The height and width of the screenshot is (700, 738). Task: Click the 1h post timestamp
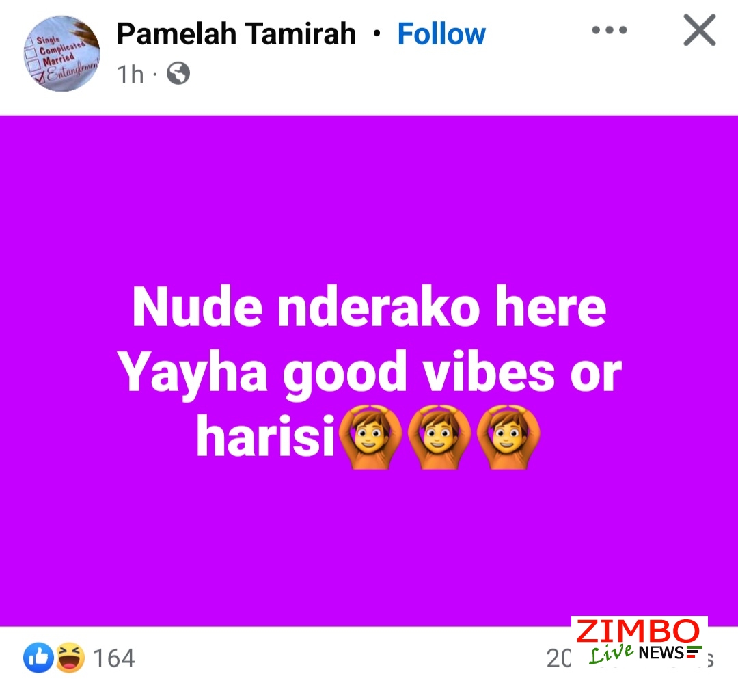tap(130, 75)
